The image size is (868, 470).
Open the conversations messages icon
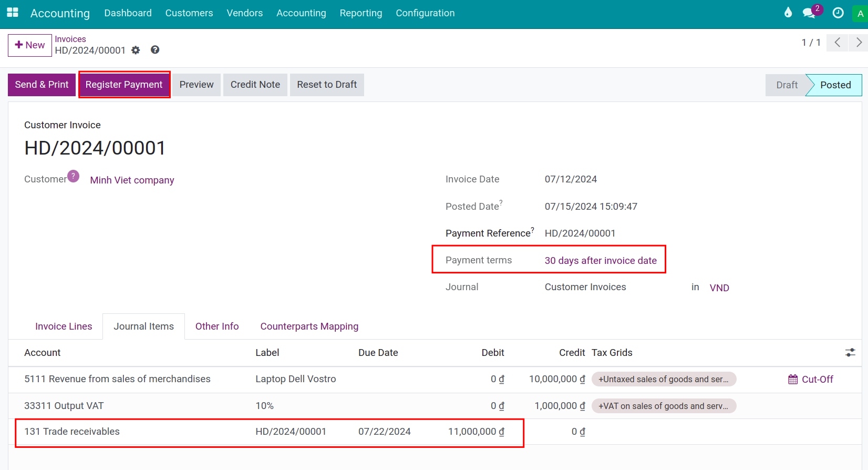pos(810,13)
